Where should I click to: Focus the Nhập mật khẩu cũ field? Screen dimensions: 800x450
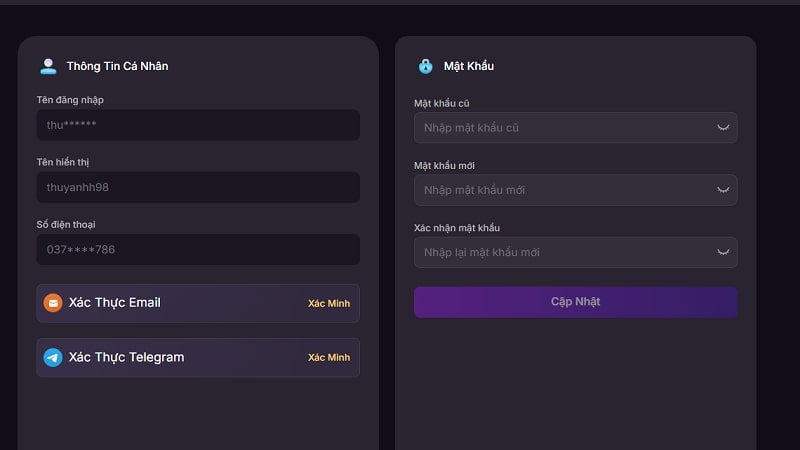[x=576, y=128]
